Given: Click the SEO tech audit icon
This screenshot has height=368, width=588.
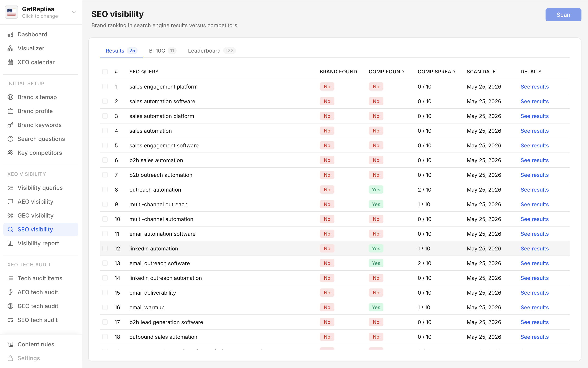Looking at the screenshot, I should [10, 320].
